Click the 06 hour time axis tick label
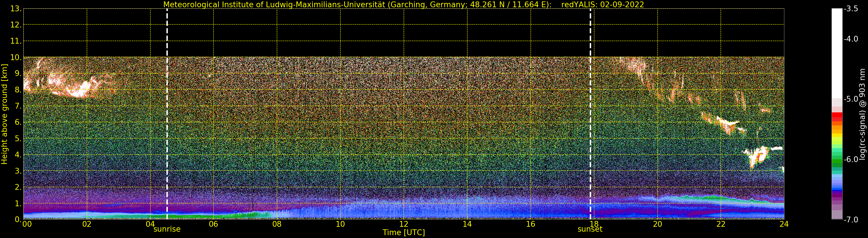 pos(214,224)
